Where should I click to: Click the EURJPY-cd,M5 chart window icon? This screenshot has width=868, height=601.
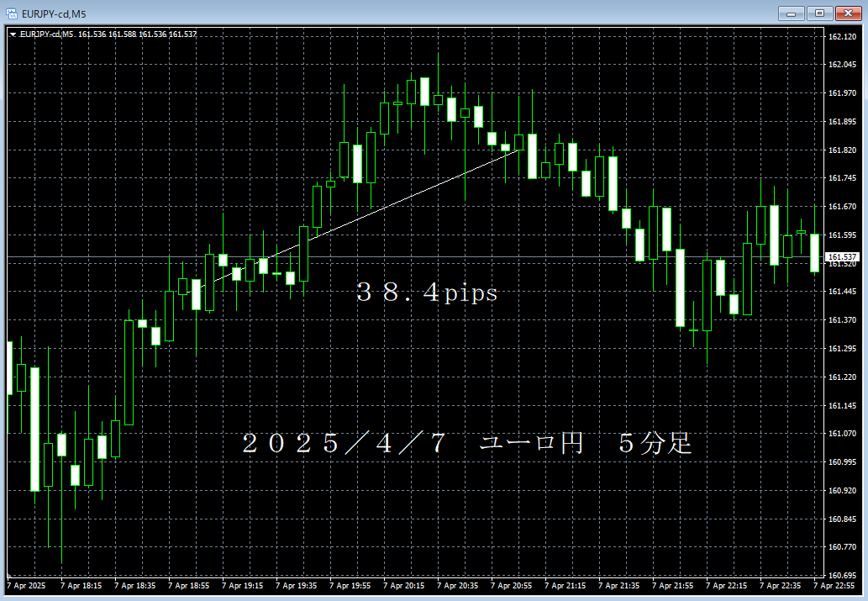click(12, 13)
